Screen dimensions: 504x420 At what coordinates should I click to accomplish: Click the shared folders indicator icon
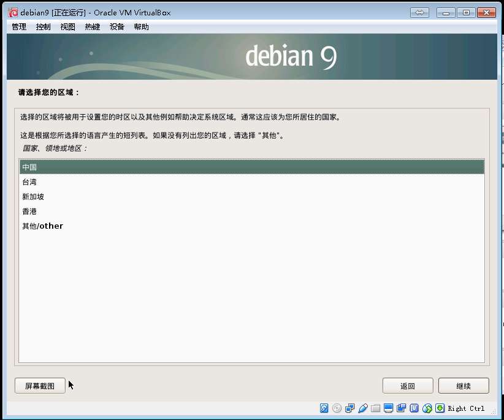pos(375,408)
